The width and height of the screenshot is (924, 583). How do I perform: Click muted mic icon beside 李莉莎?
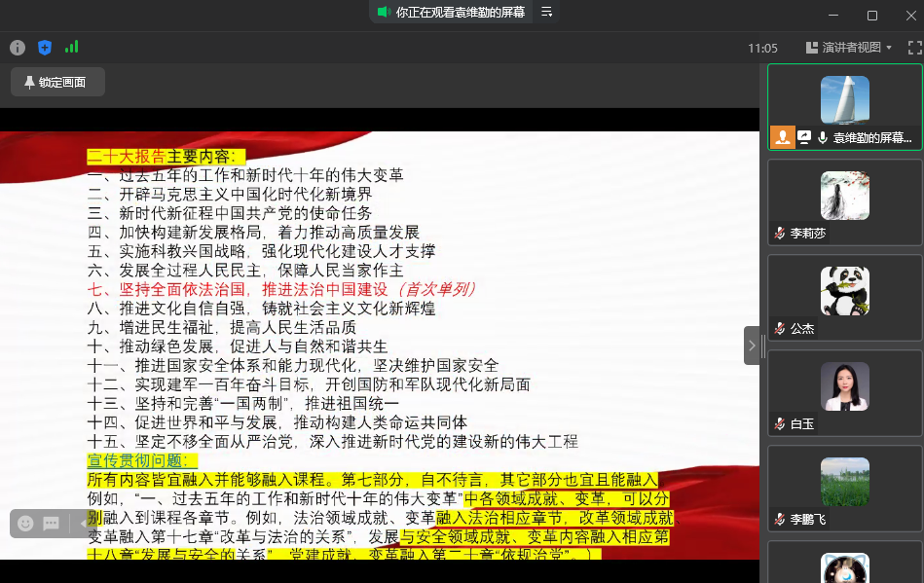coord(780,234)
